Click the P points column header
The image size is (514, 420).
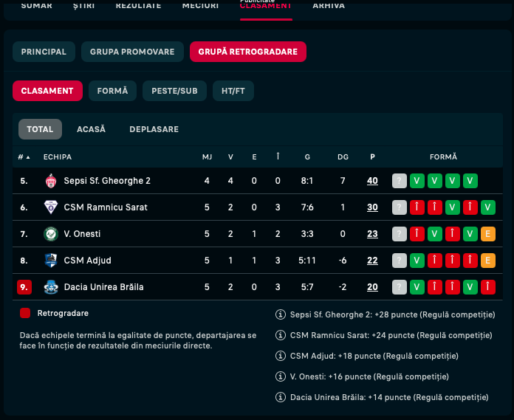(372, 157)
